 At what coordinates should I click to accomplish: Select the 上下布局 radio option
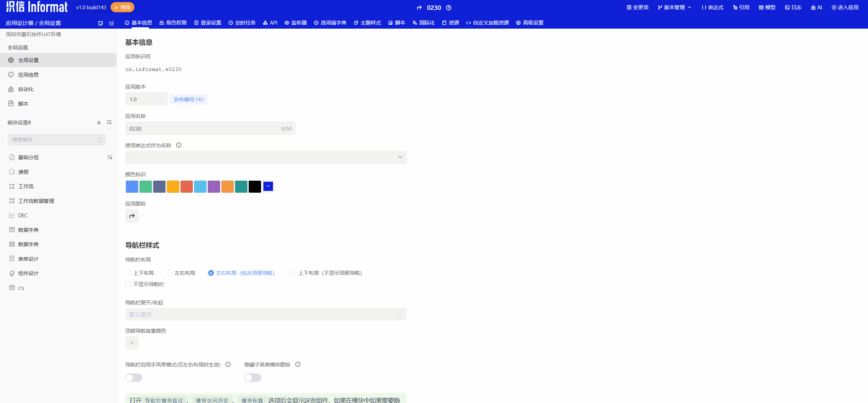[129, 273]
